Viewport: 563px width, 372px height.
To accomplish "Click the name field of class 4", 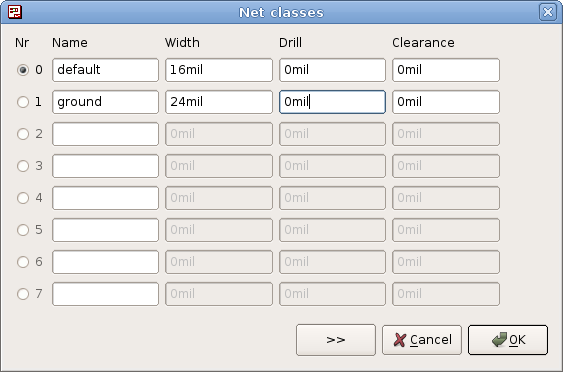I will (x=105, y=198).
